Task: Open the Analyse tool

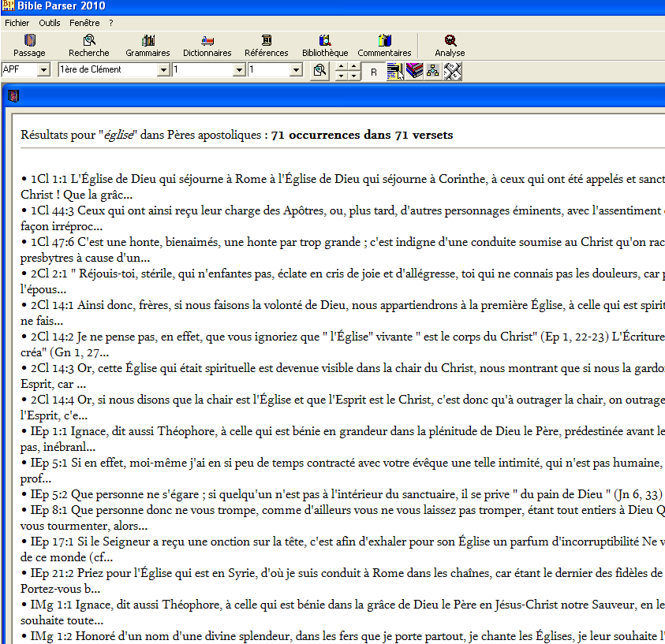Action: [450, 46]
